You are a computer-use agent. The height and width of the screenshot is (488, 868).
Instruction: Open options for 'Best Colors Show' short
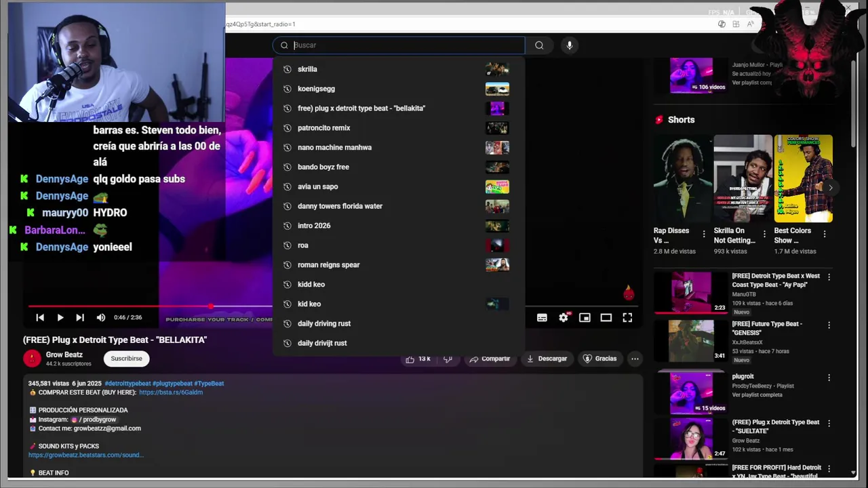[825, 235]
